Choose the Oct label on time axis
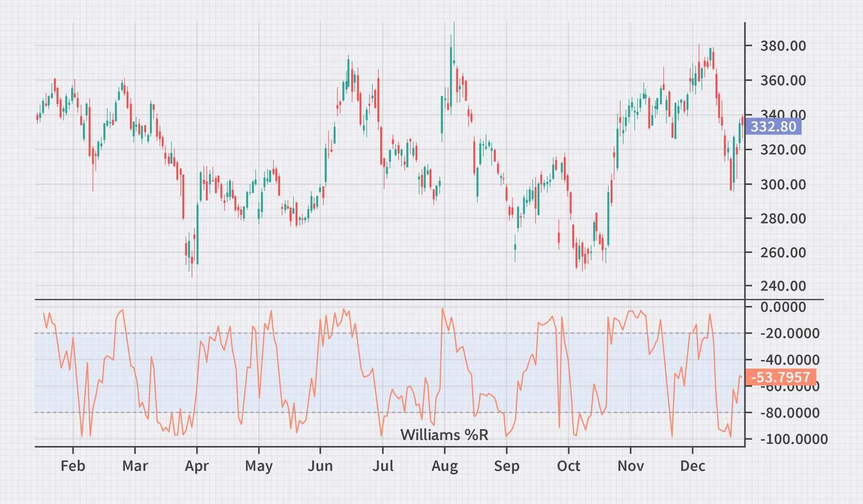The width and height of the screenshot is (863, 504). [568, 466]
